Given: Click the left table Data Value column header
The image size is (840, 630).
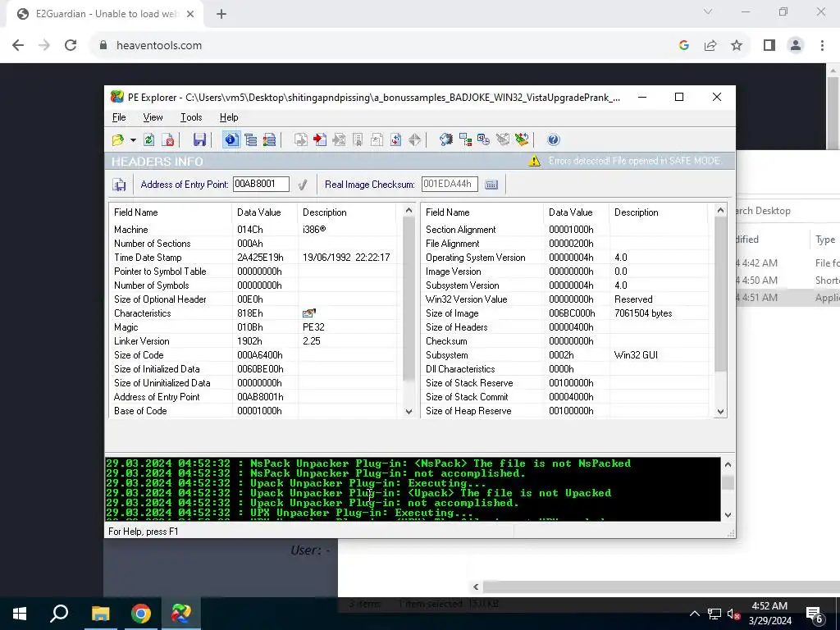Looking at the screenshot, I should pyautogui.click(x=265, y=212).
